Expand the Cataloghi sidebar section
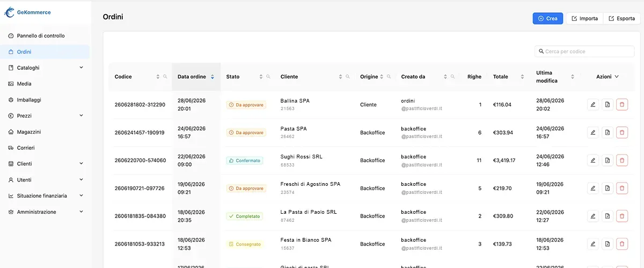The width and height of the screenshot is (644, 268). [x=81, y=68]
